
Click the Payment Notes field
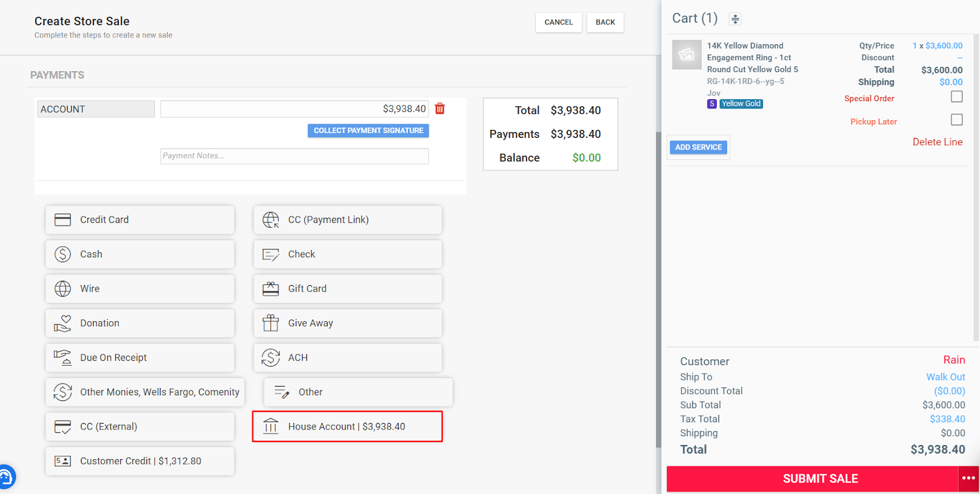(295, 156)
